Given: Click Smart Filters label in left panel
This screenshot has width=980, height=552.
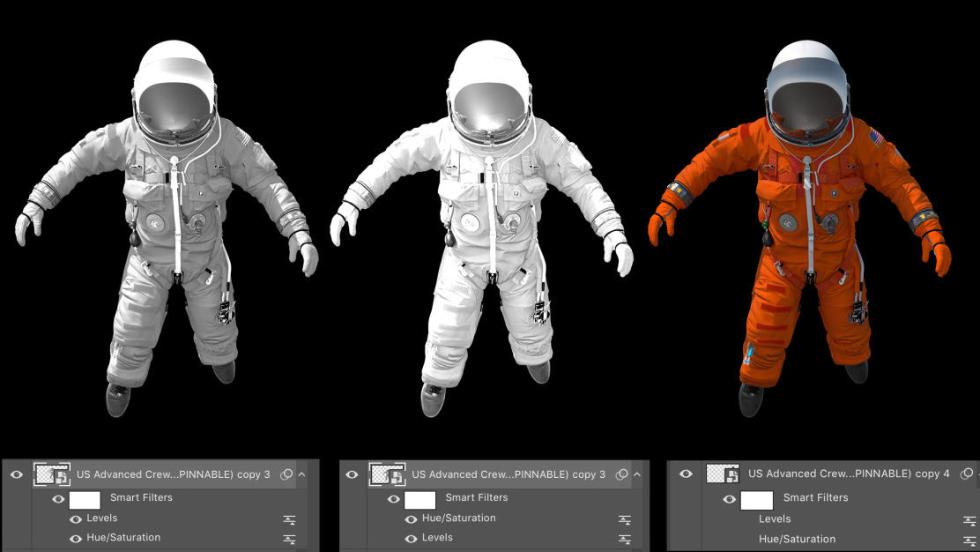Looking at the screenshot, I should point(141,497).
